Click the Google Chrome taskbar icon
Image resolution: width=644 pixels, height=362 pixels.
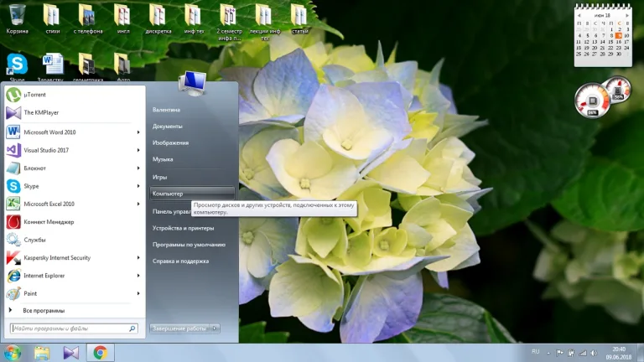pos(100,353)
